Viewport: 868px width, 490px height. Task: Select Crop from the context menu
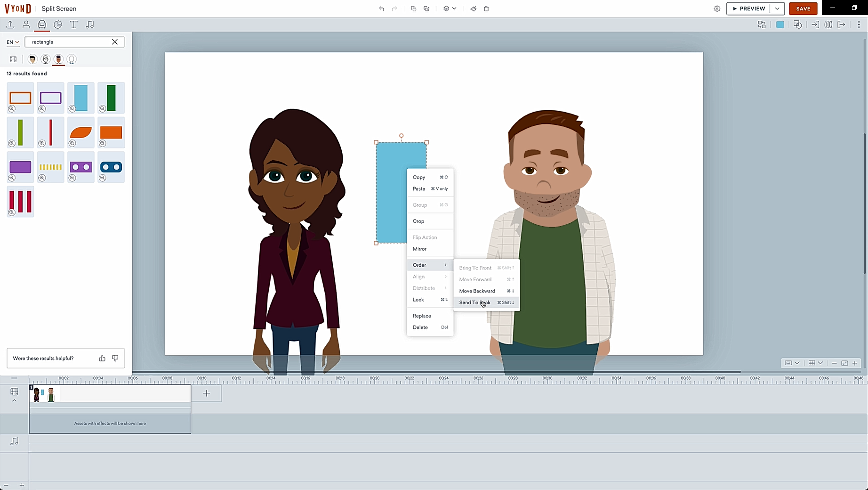pyautogui.click(x=418, y=221)
